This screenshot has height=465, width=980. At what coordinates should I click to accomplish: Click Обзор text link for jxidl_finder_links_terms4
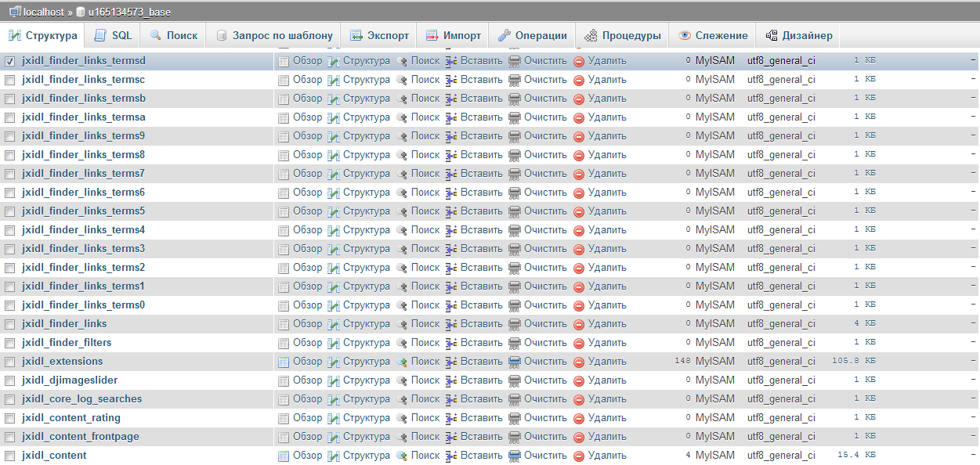pos(308,230)
